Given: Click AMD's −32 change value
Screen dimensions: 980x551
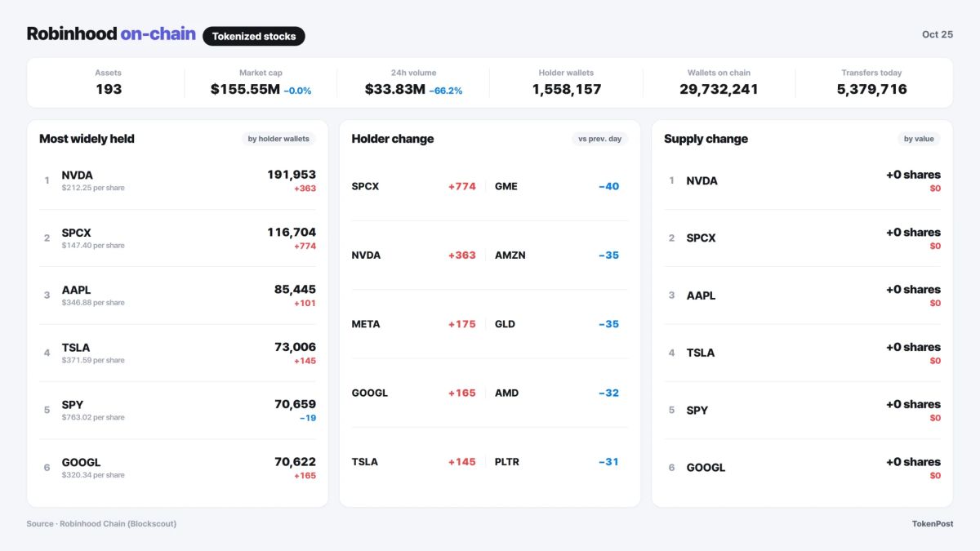Looking at the screenshot, I should [608, 393].
